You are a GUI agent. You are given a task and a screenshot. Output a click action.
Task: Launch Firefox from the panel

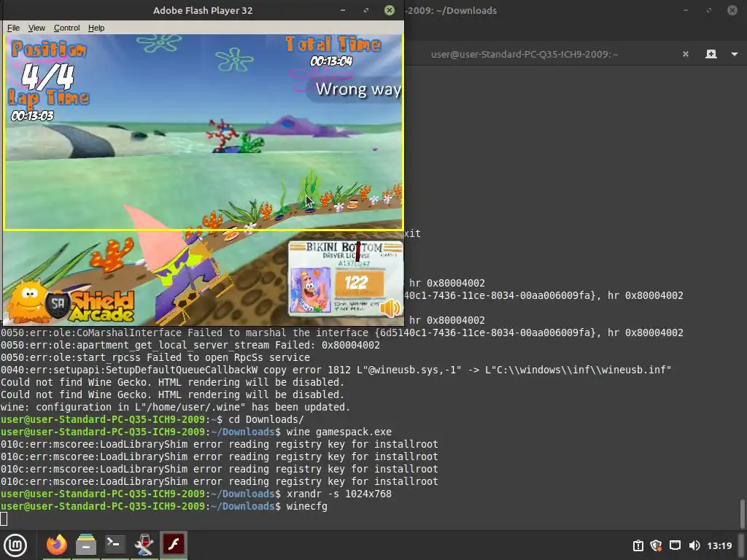click(x=57, y=545)
